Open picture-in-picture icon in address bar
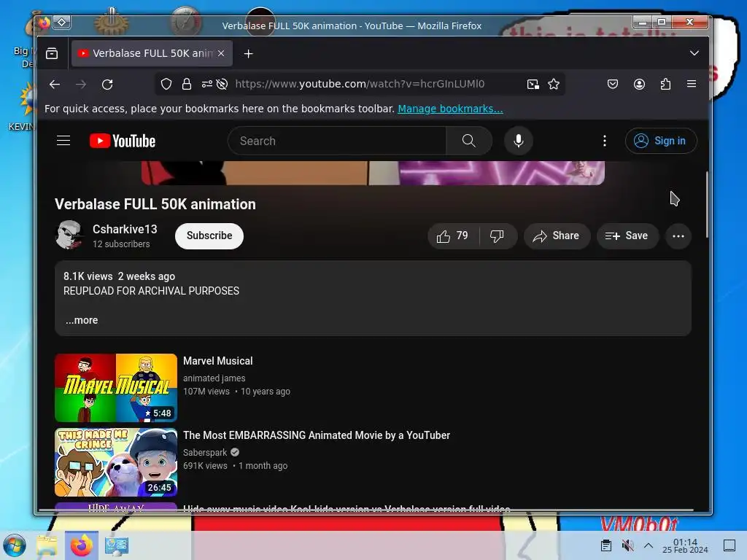Screen dimensions: 747x560 coord(533,85)
